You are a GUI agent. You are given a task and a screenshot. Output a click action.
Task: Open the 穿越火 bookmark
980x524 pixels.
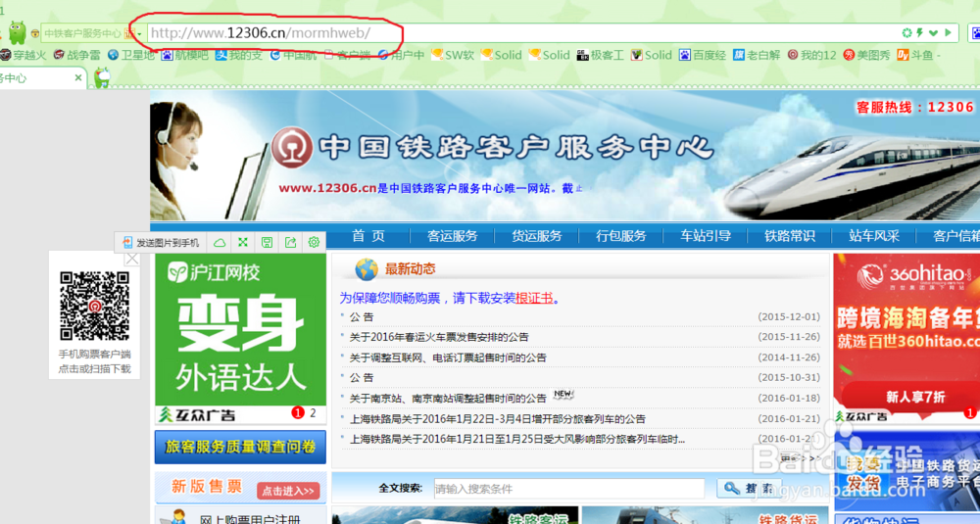click(24, 55)
